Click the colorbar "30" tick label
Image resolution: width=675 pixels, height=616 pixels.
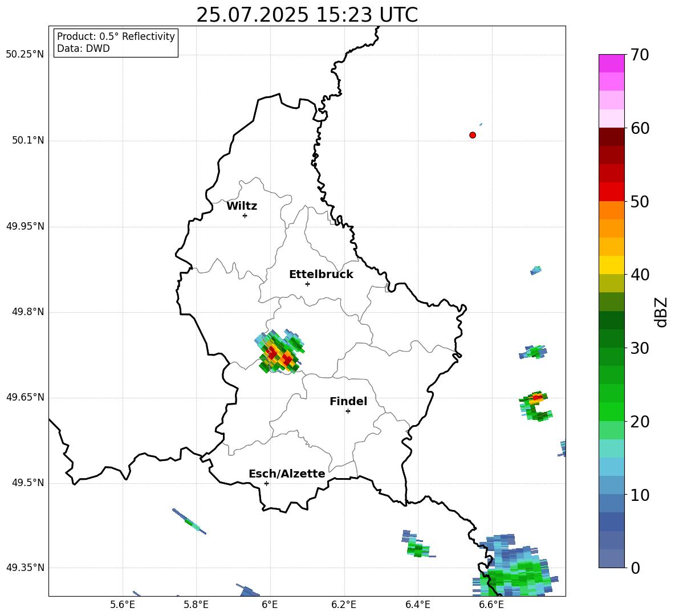[640, 348]
